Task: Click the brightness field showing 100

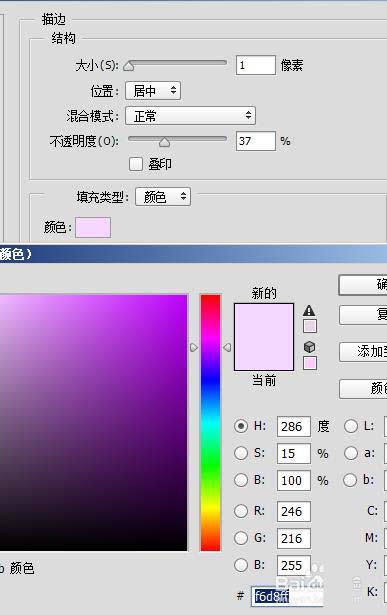Action: point(294,480)
